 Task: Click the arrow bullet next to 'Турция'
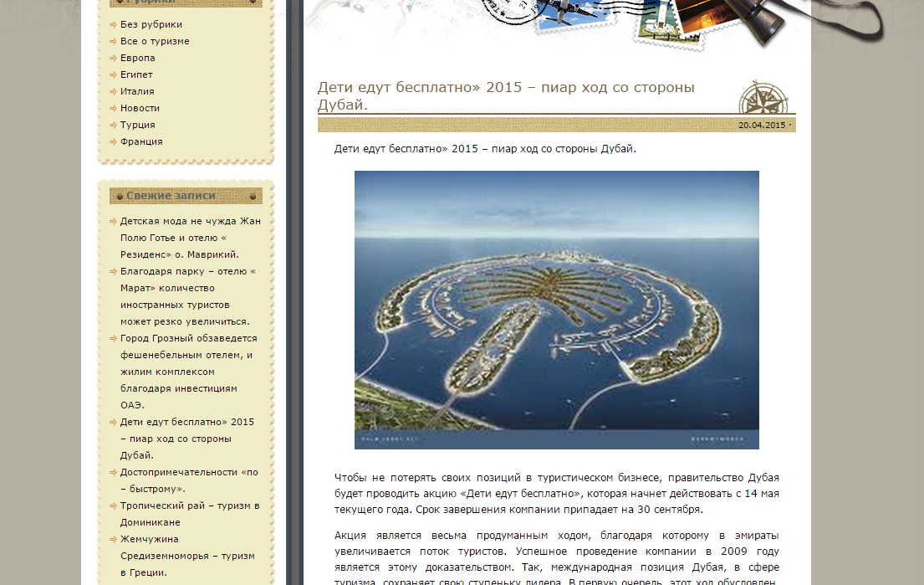(113, 126)
